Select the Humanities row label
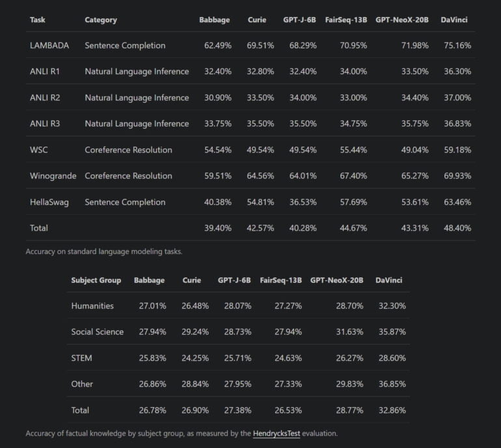This screenshot has height=448, width=501. pyautogui.click(x=92, y=306)
